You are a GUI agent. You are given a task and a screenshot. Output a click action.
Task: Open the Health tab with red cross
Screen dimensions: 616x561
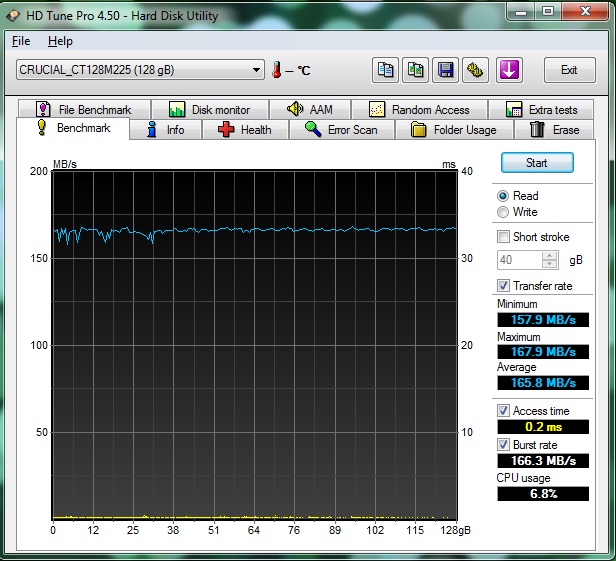coord(245,130)
